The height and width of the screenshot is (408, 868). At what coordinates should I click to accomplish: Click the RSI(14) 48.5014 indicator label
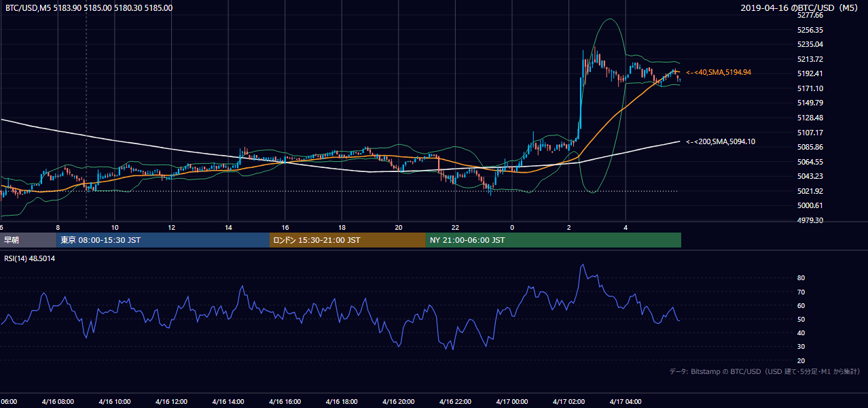tap(30, 259)
